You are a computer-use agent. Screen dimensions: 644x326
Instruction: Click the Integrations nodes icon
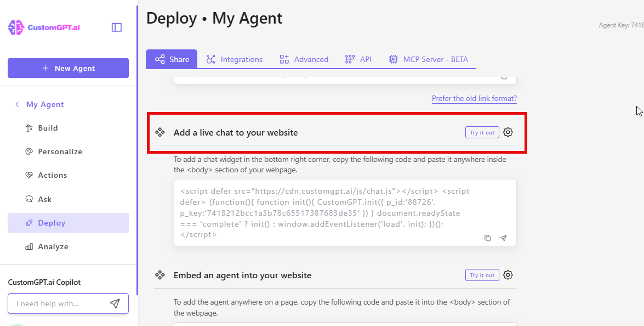coord(210,59)
